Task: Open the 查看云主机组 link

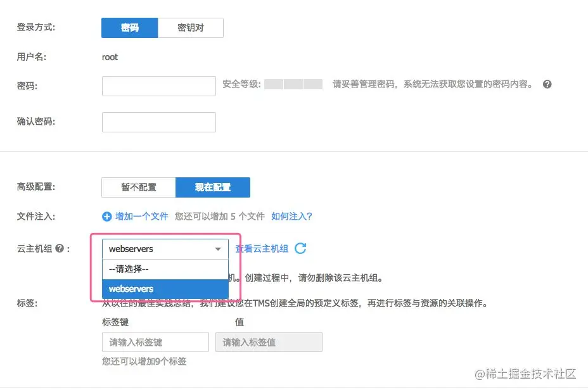Action: coord(262,249)
